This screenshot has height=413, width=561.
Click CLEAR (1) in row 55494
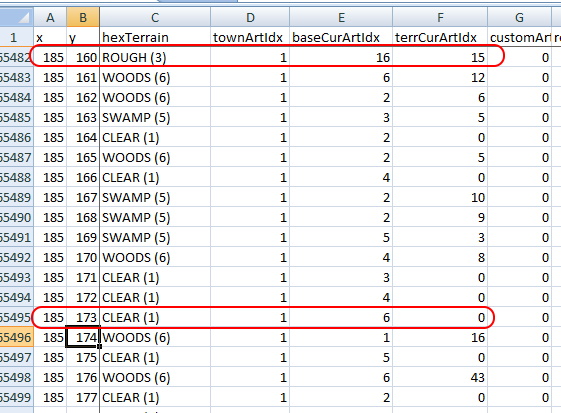coord(155,297)
